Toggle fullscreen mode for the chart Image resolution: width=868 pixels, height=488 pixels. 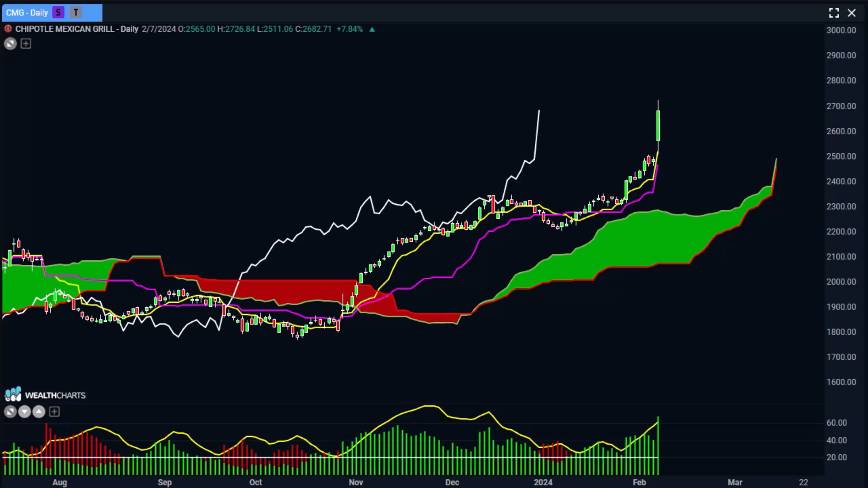[834, 13]
